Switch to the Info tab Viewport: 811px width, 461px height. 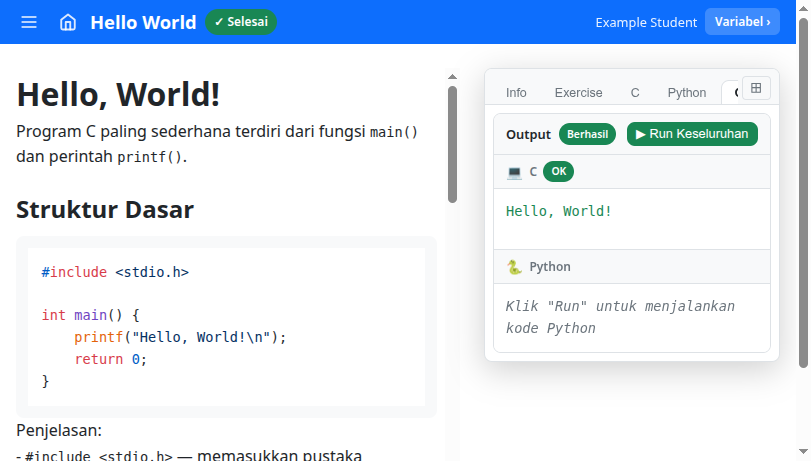coord(516,93)
